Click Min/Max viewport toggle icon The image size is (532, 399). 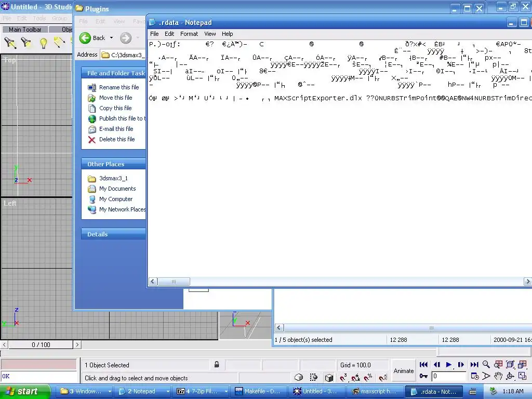point(523,376)
